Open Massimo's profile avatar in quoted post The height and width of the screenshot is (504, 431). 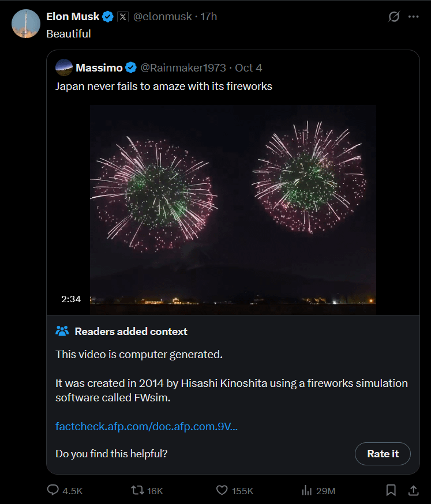click(x=63, y=68)
